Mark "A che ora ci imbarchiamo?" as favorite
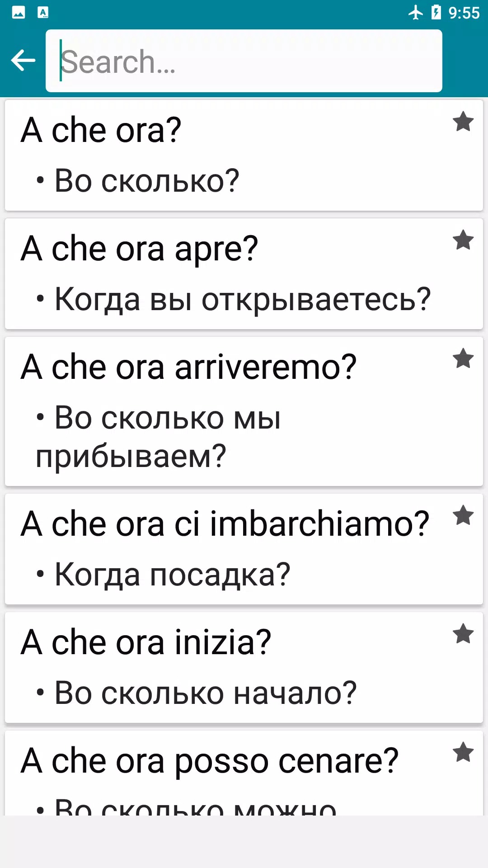Viewport: 488px width, 868px height. click(463, 516)
